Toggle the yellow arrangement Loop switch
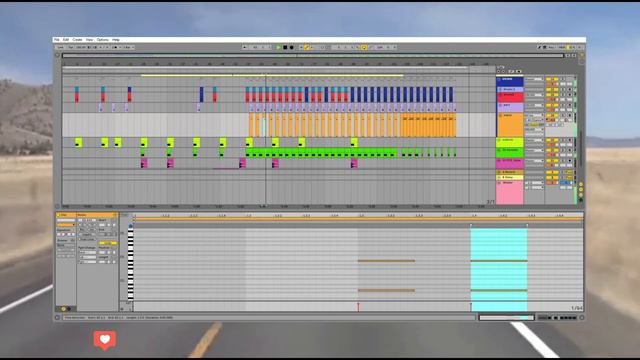The width and height of the screenshot is (640, 360). pos(364,47)
